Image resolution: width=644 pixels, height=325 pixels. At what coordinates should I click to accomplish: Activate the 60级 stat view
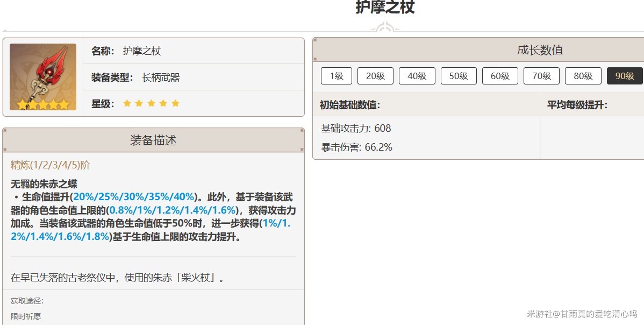click(x=500, y=76)
